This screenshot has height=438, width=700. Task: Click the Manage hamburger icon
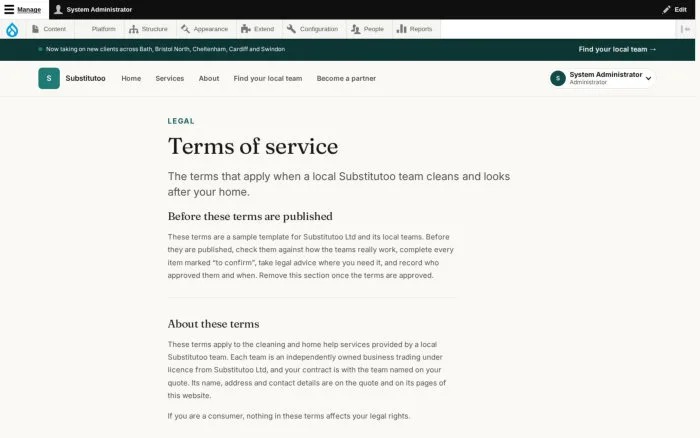[9, 9]
